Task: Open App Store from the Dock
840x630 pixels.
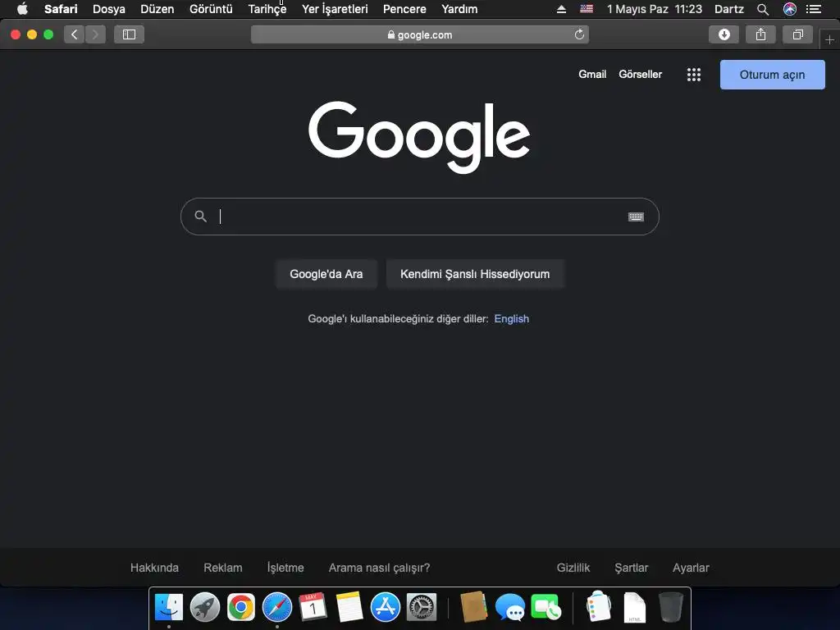Action: 386,608
